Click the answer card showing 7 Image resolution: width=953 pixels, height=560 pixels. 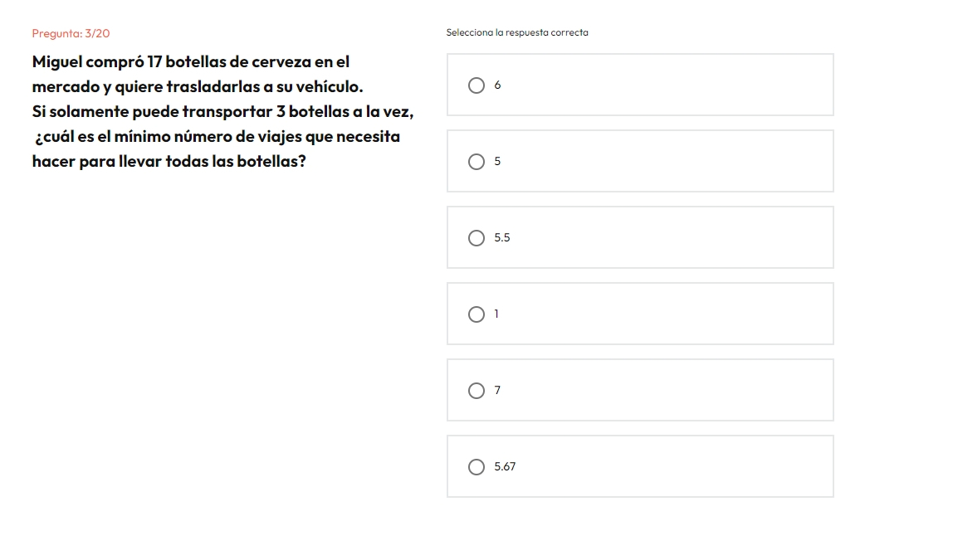click(640, 390)
